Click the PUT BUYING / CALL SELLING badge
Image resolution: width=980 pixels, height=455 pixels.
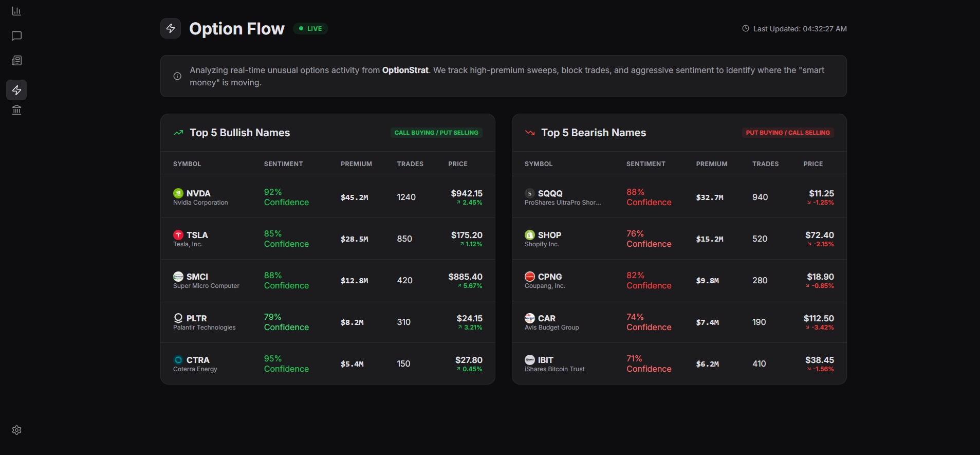click(x=788, y=133)
